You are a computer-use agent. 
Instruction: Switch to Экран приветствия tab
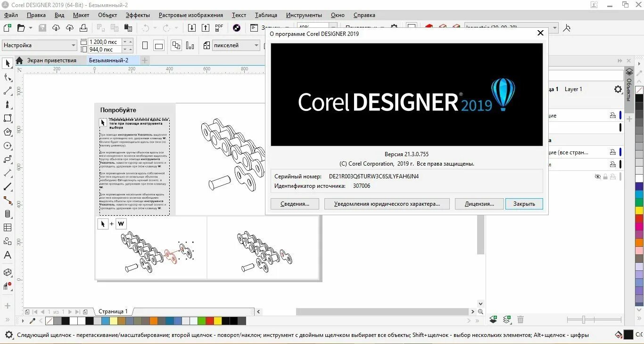pos(51,60)
